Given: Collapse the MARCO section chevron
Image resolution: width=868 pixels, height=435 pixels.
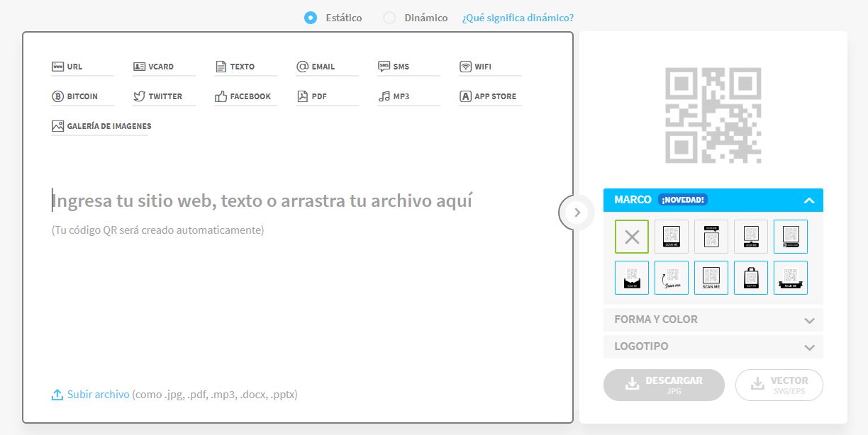Looking at the screenshot, I should point(809,200).
